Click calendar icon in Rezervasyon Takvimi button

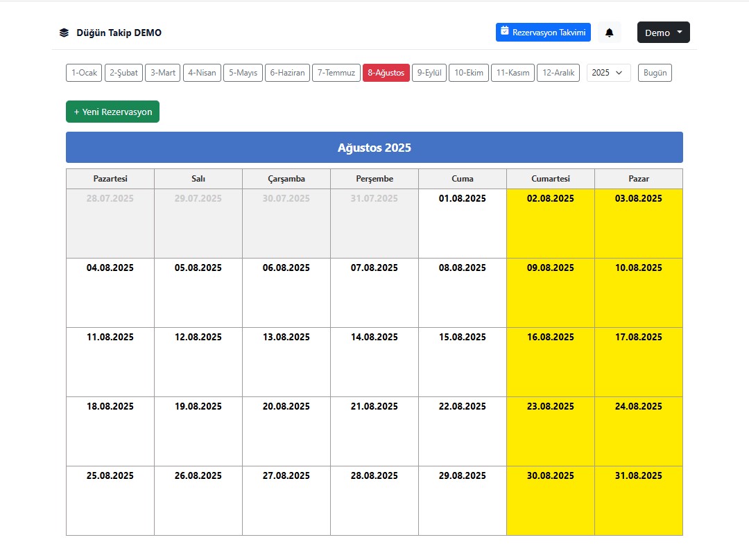coord(504,31)
